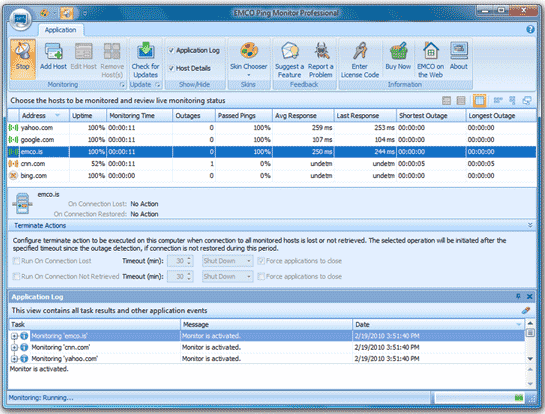Image resolution: width=545 pixels, height=414 pixels.
Task: Open Enter License Code dialog
Action: click(x=360, y=51)
